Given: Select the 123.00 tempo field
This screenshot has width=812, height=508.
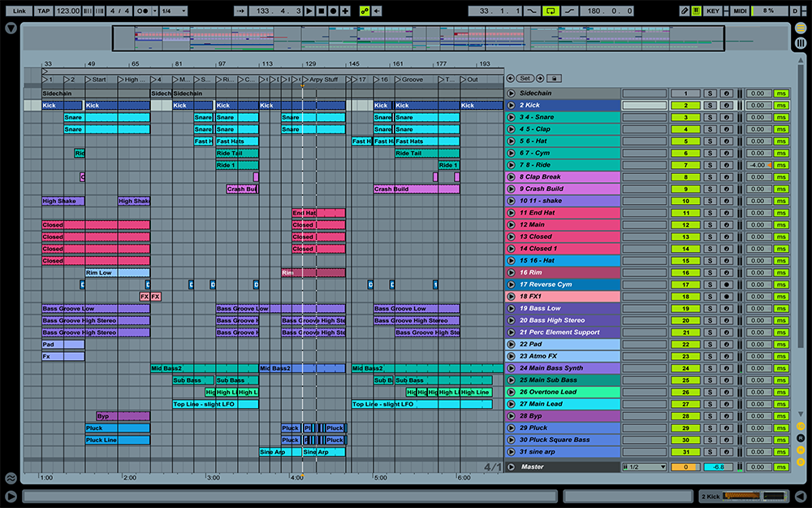Looking at the screenshot, I should pos(67,11).
